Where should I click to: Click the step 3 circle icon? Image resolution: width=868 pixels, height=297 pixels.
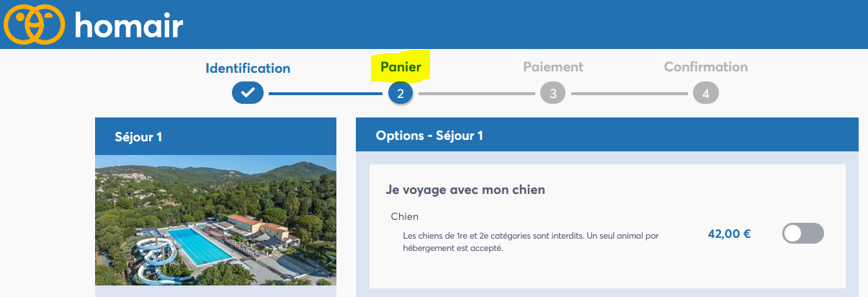point(552,93)
